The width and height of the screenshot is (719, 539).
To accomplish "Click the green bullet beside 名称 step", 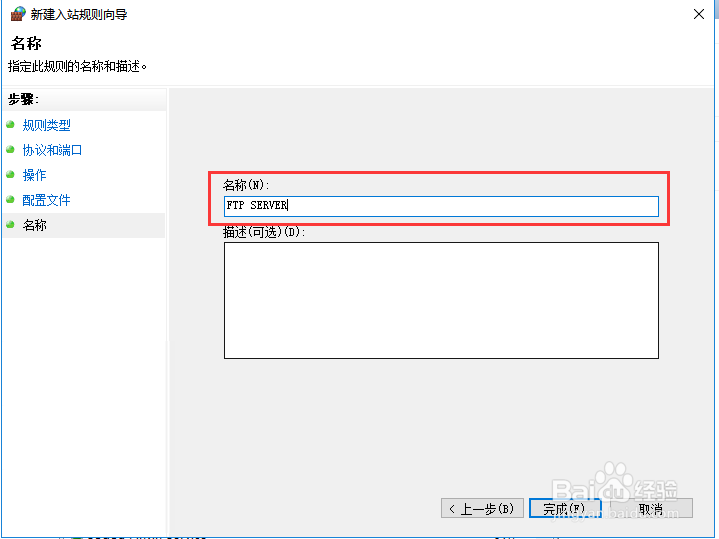I will click(11, 224).
